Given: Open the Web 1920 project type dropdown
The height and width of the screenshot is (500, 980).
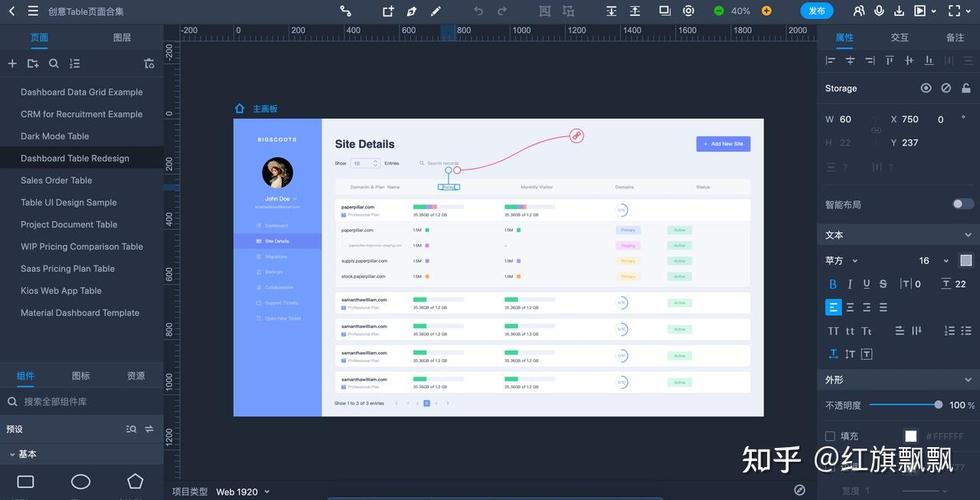Looking at the screenshot, I should [243, 492].
